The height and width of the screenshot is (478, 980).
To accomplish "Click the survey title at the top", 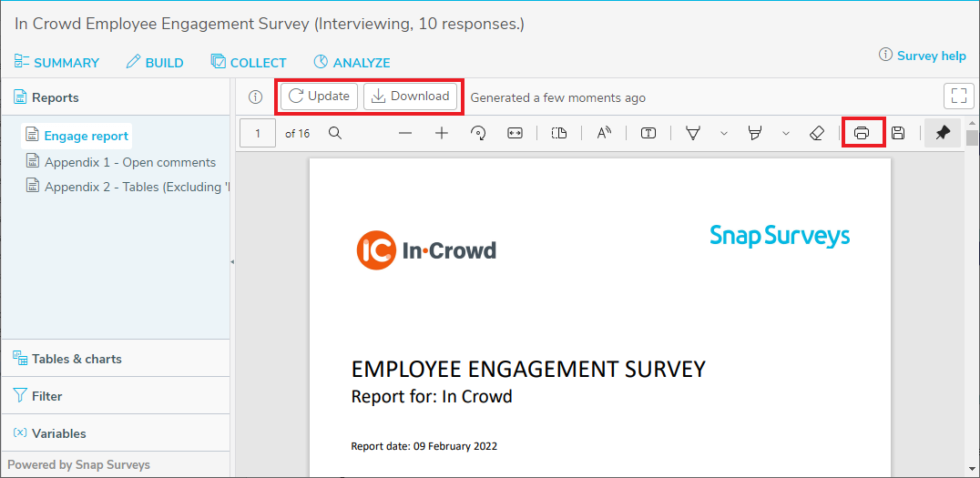I will pyautogui.click(x=270, y=25).
